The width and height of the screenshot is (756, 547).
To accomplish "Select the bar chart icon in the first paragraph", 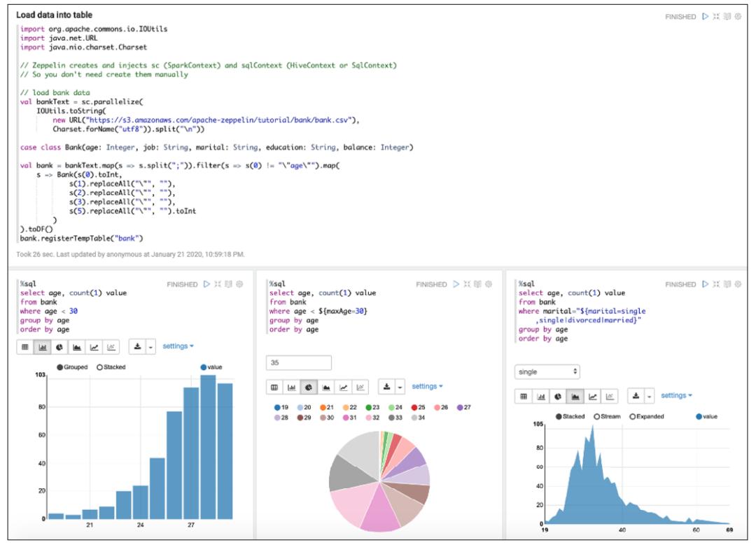I will [42, 346].
